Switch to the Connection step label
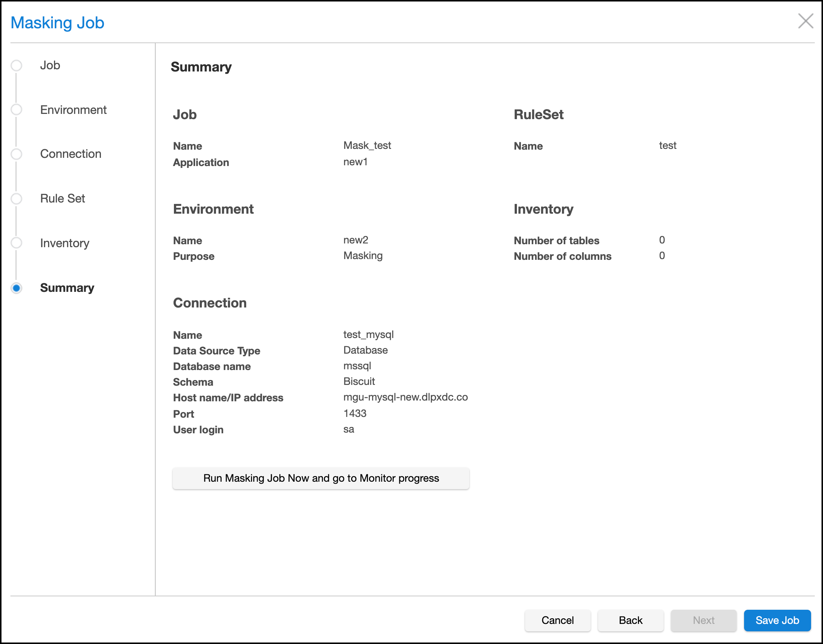Viewport: 823px width, 644px height. [70, 154]
